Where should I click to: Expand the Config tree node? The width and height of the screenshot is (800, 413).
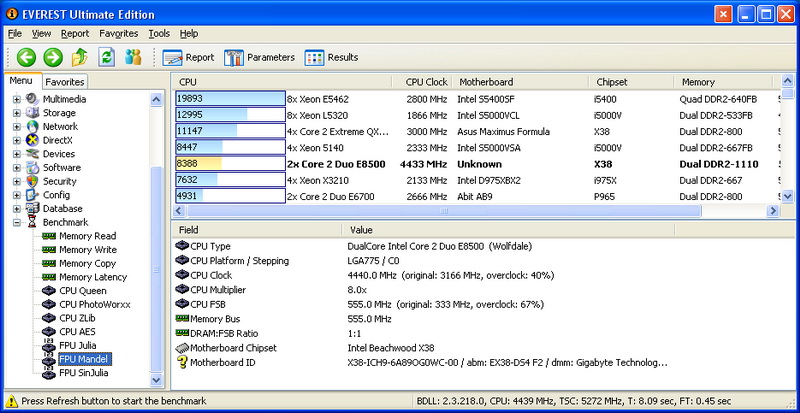point(17,195)
